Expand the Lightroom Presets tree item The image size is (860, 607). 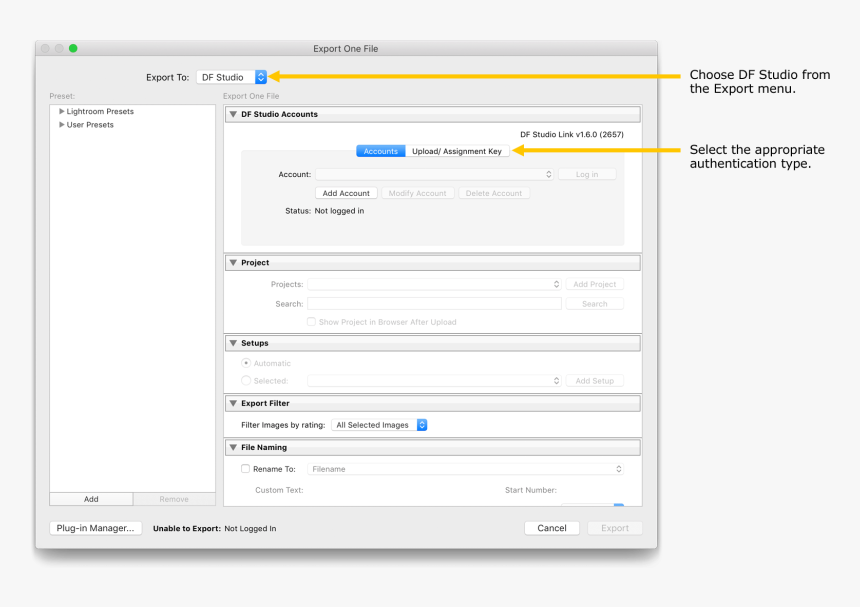[x=61, y=111]
